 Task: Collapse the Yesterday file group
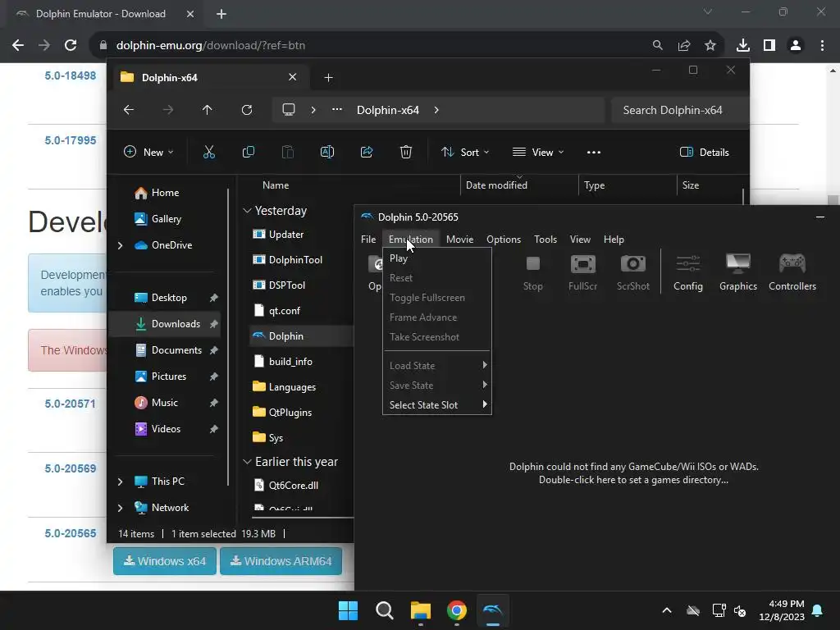247,211
